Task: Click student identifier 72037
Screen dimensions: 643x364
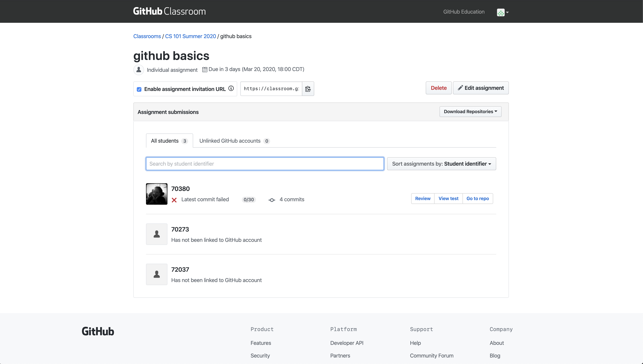Action: (x=180, y=269)
